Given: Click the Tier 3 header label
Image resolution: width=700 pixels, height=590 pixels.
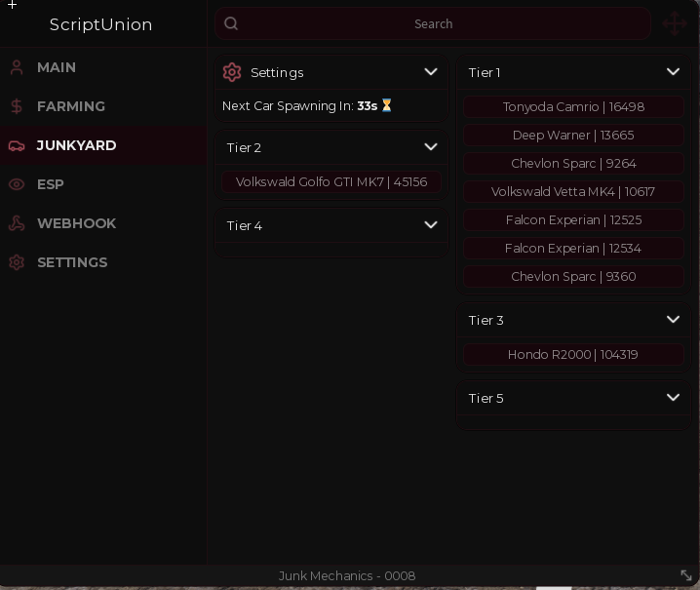Looking at the screenshot, I should tap(486, 320).
